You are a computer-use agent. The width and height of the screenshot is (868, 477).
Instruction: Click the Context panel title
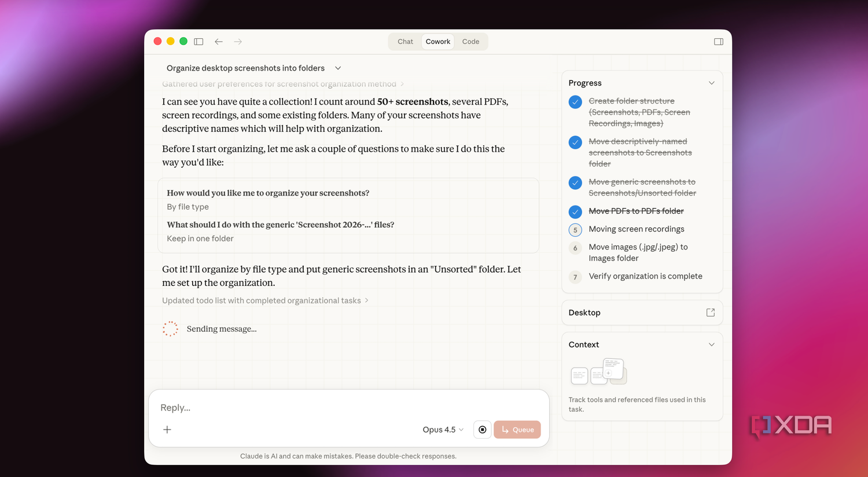pos(584,344)
